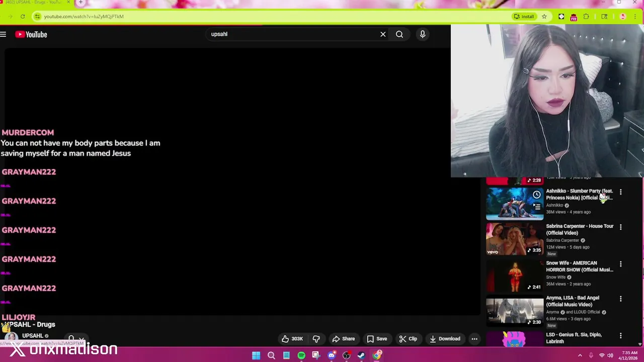Go to the YouTube home logo
The height and width of the screenshot is (362, 644).
pos(31,34)
